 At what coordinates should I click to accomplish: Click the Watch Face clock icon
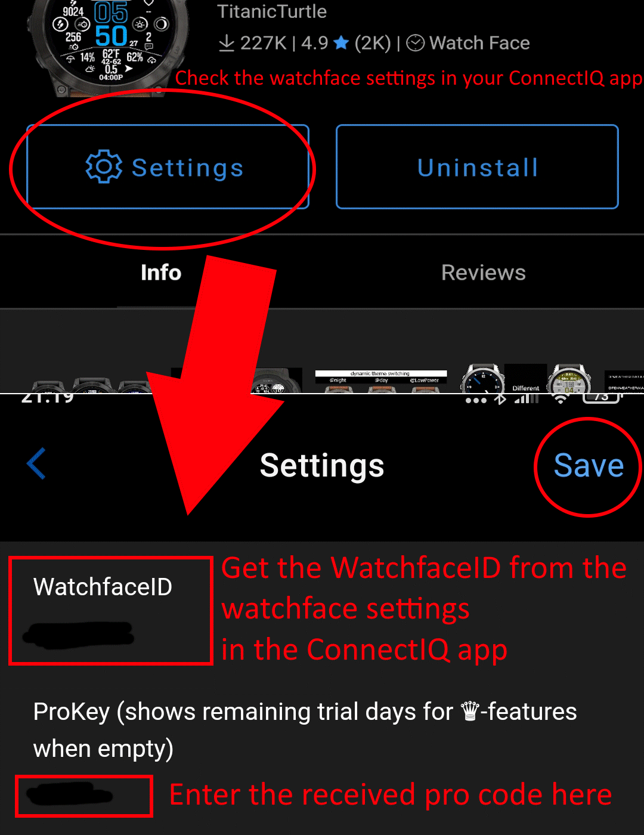415,43
